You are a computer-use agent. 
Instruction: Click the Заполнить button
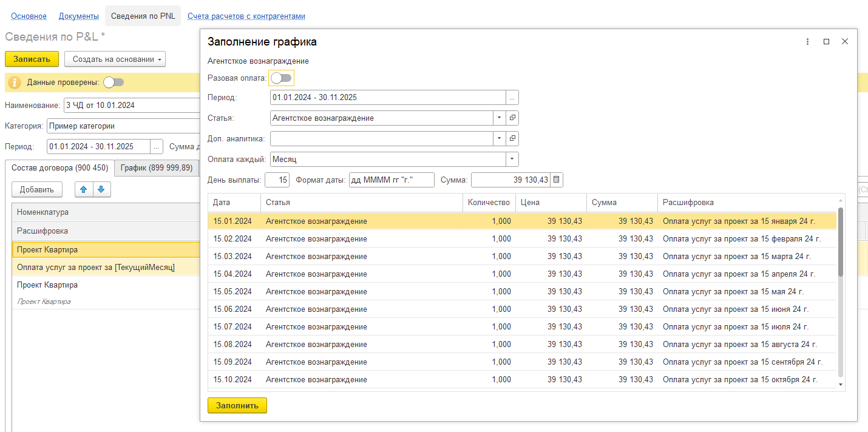click(x=237, y=405)
